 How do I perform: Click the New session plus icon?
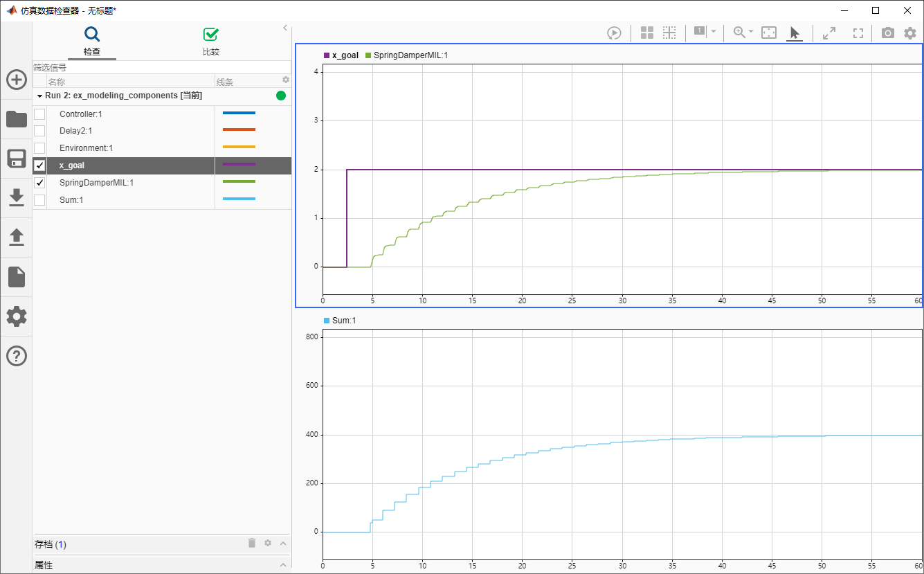(x=17, y=80)
